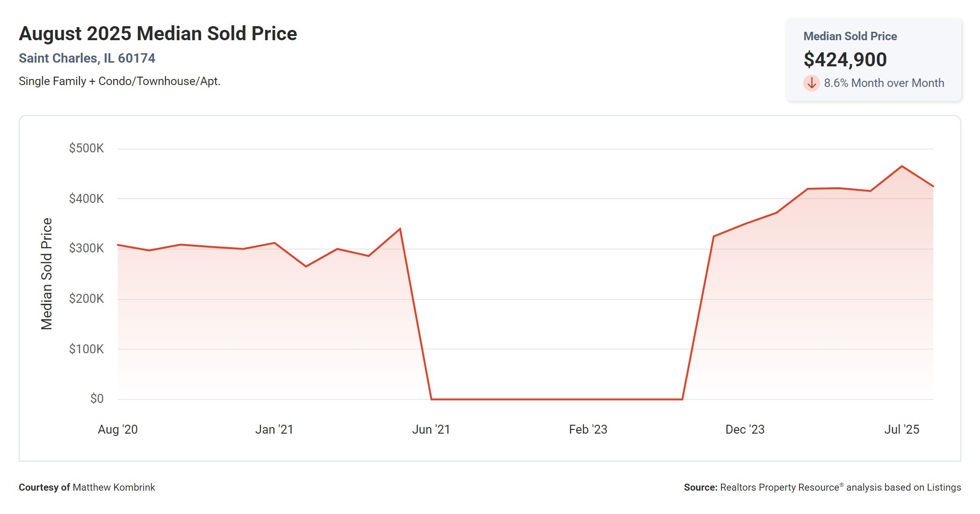Click the Jan '21 x-axis label

pyautogui.click(x=274, y=429)
